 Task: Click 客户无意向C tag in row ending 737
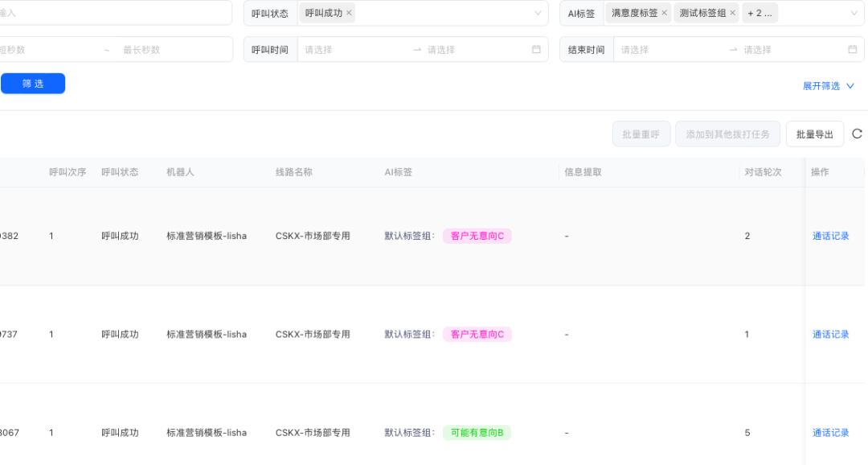click(x=477, y=334)
